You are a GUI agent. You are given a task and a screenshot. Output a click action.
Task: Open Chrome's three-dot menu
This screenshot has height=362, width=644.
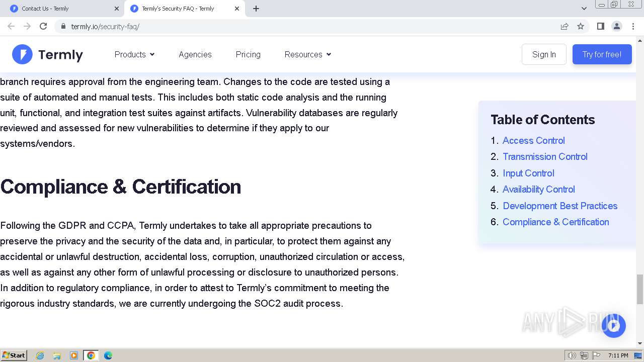tap(633, 26)
